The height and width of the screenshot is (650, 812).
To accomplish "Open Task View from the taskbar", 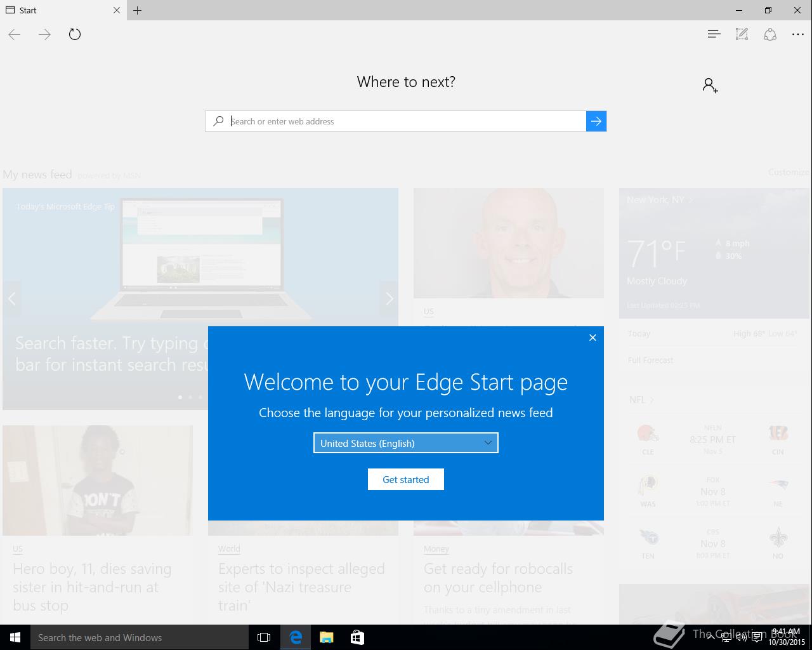I will pos(264,637).
